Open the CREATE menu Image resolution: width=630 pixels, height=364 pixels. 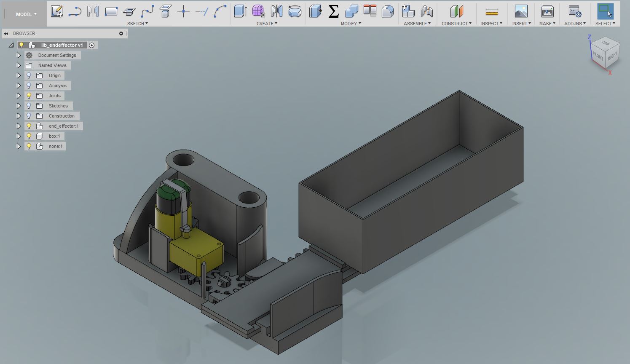point(267,24)
